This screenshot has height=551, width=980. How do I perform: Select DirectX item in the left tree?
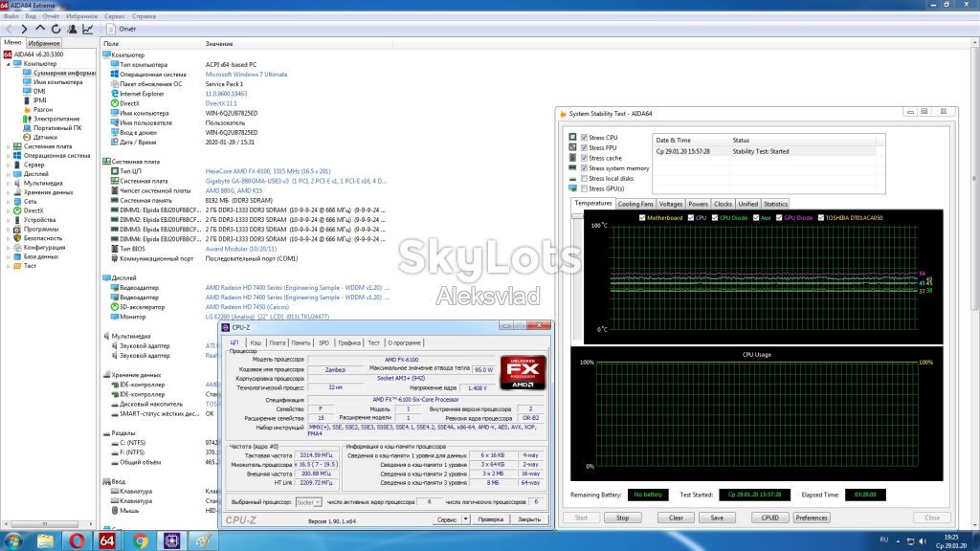[33, 210]
